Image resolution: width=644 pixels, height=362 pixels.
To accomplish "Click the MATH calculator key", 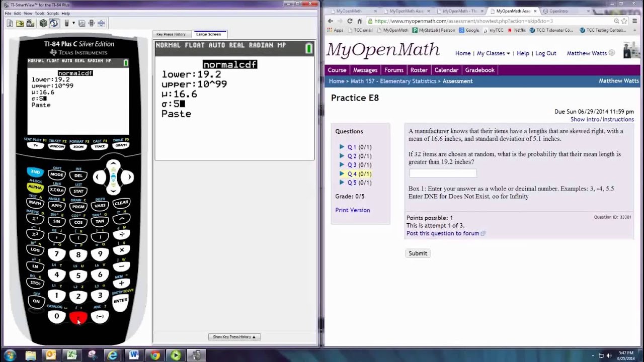I will point(35,203).
